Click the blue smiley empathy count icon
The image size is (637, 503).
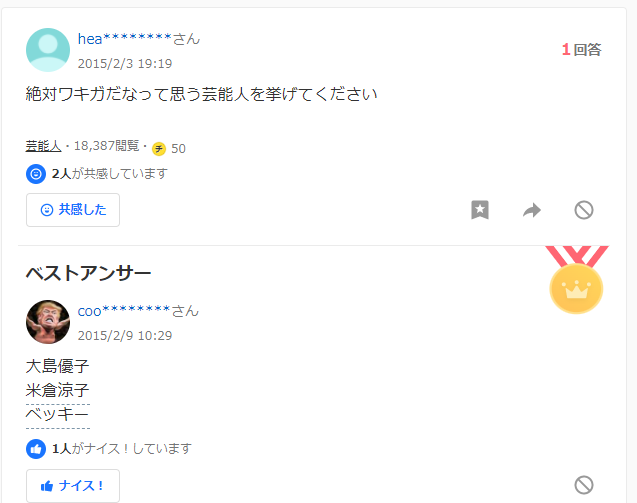(36, 174)
